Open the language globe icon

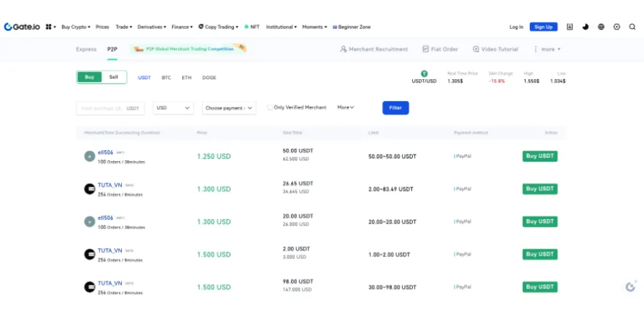coord(601,27)
